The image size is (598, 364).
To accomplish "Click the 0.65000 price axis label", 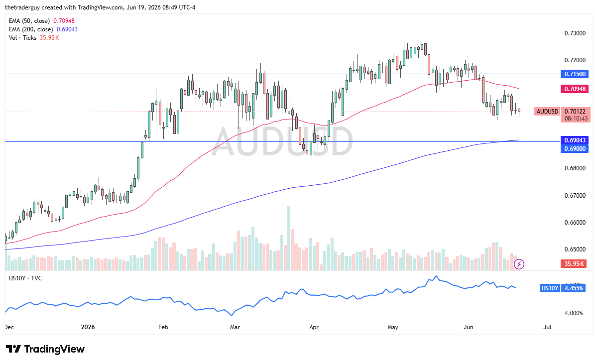I will (575, 249).
